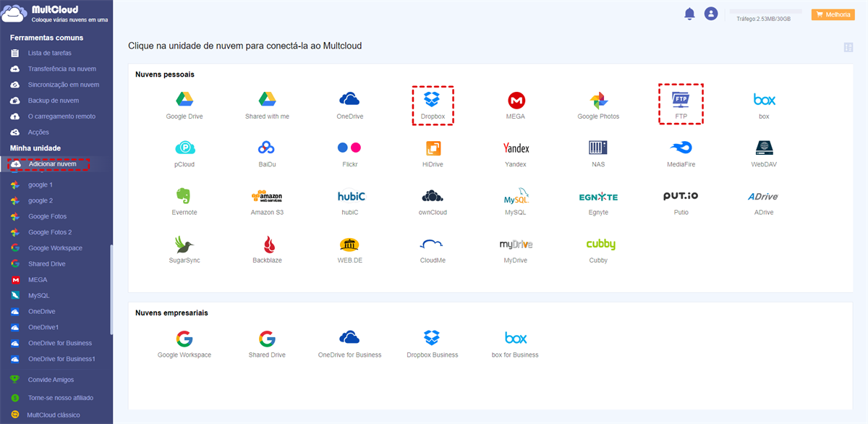The width and height of the screenshot is (868, 424).
Task: Connect the MyDrive cloud
Action: [x=516, y=249]
